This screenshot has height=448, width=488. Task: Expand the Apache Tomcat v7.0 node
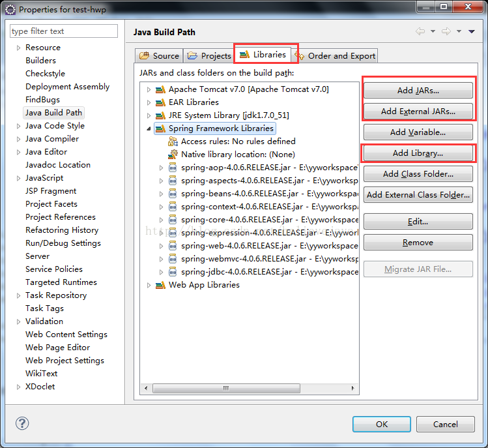[149, 90]
